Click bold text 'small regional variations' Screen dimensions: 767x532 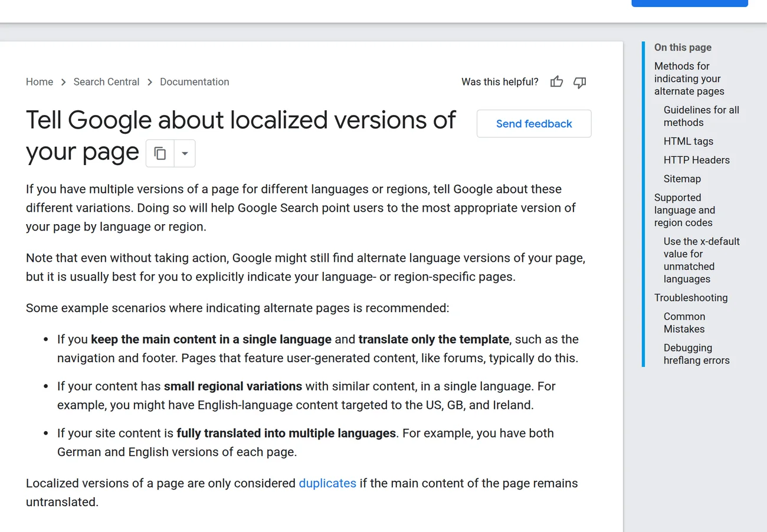(x=233, y=386)
